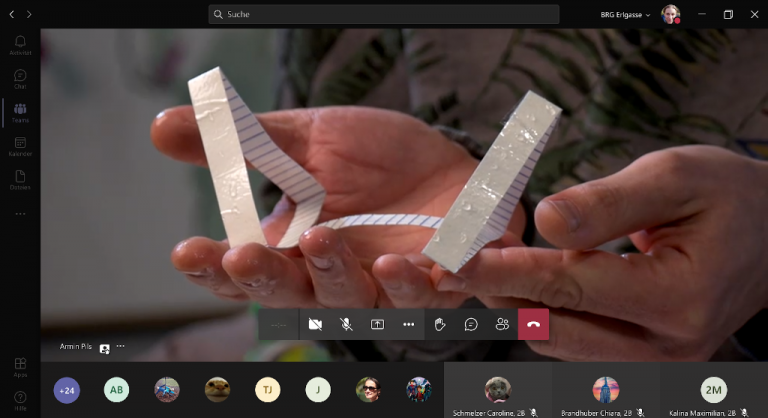Open the Activity feed in the sidebar
Viewport: 768px width, 418px height.
coord(20,46)
